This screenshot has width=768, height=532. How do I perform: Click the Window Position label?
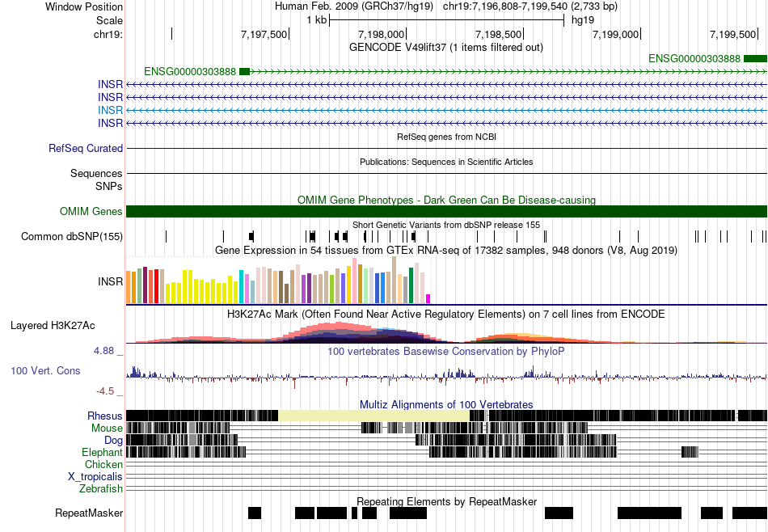[84, 6]
